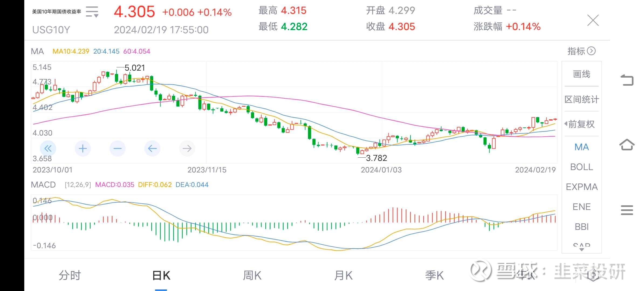Jump to earliest data with double-chevron icon
The width and height of the screenshot is (644, 291).
(48, 148)
